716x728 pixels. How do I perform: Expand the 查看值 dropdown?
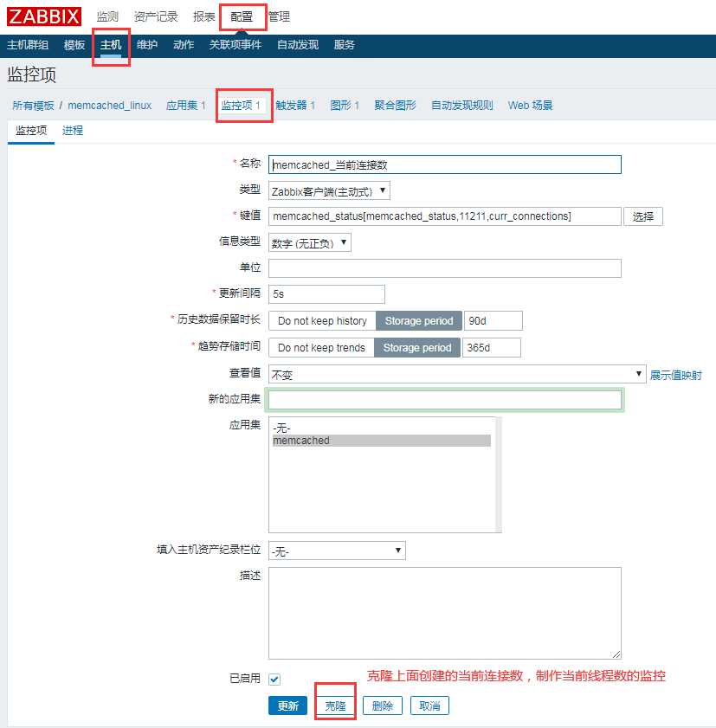457,374
